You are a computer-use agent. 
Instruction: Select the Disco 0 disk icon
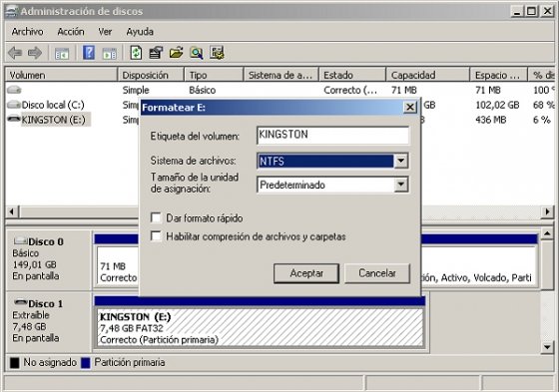pyautogui.click(x=20, y=241)
